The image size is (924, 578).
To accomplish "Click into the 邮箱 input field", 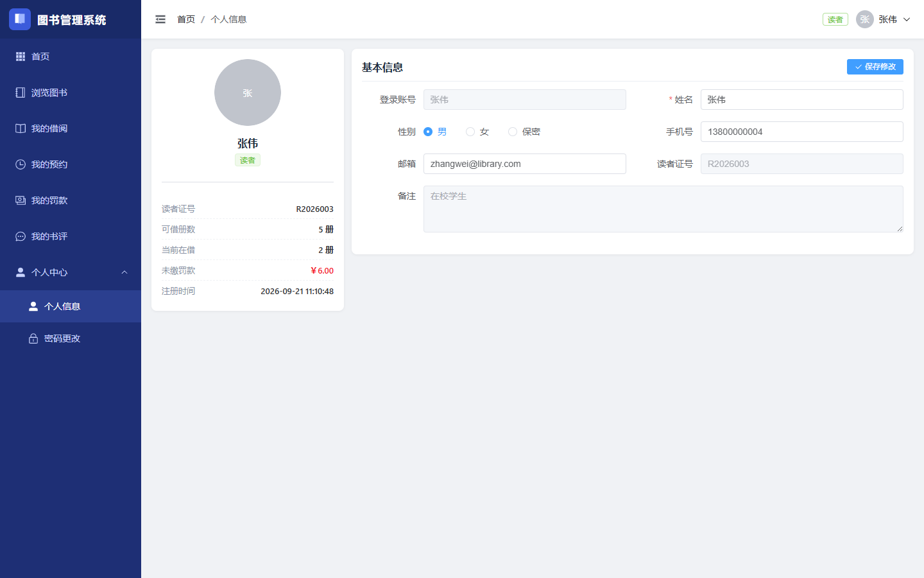I will coord(525,164).
